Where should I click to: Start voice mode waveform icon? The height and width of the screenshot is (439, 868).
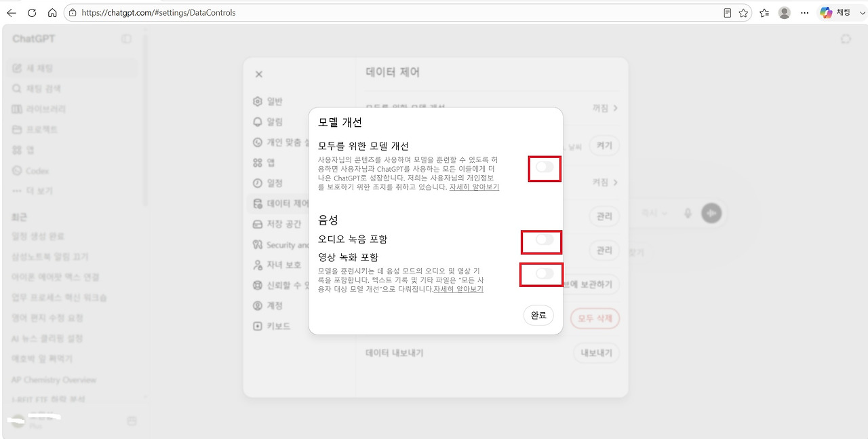click(x=711, y=213)
